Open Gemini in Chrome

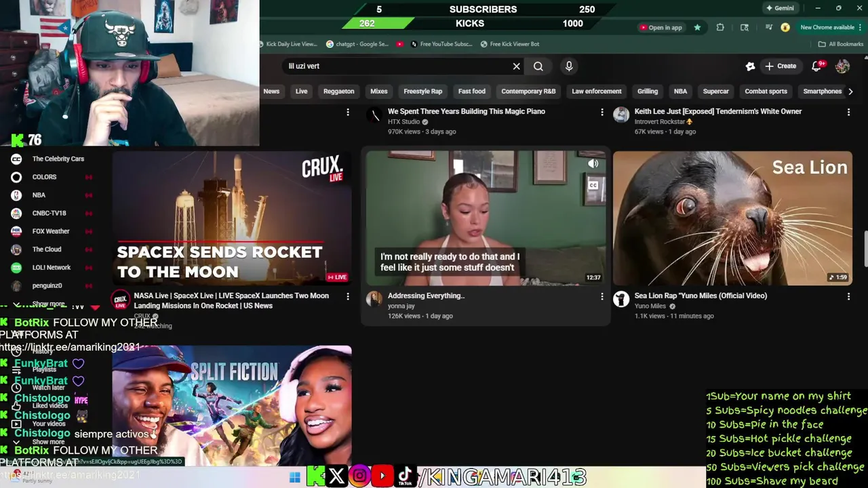pyautogui.click(x=780, y=8)
